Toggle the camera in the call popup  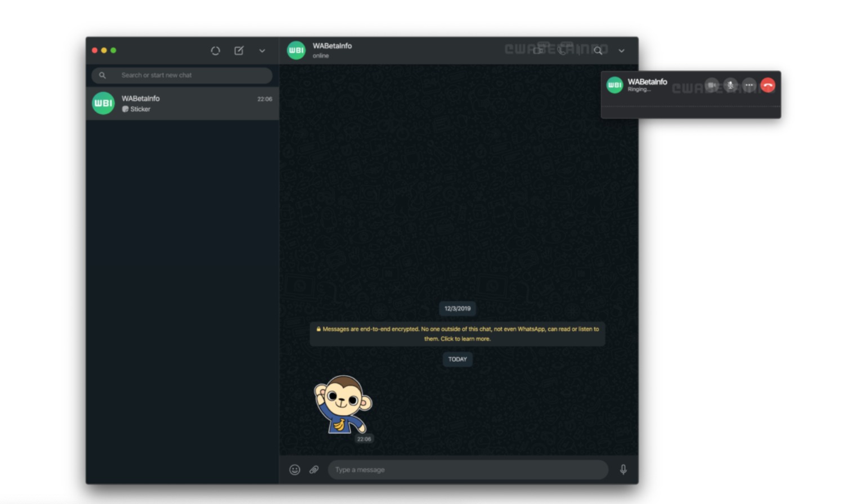point(712,85)
